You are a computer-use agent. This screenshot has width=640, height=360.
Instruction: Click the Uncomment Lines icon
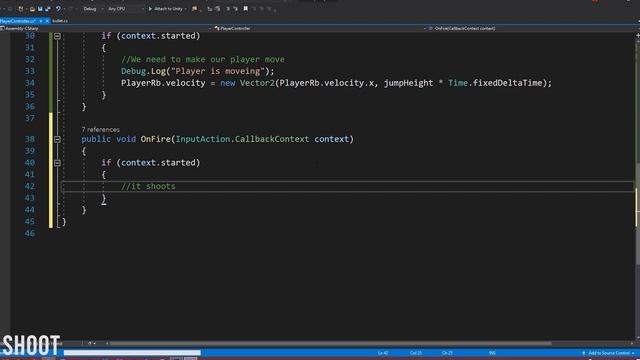tap(236, 9)
